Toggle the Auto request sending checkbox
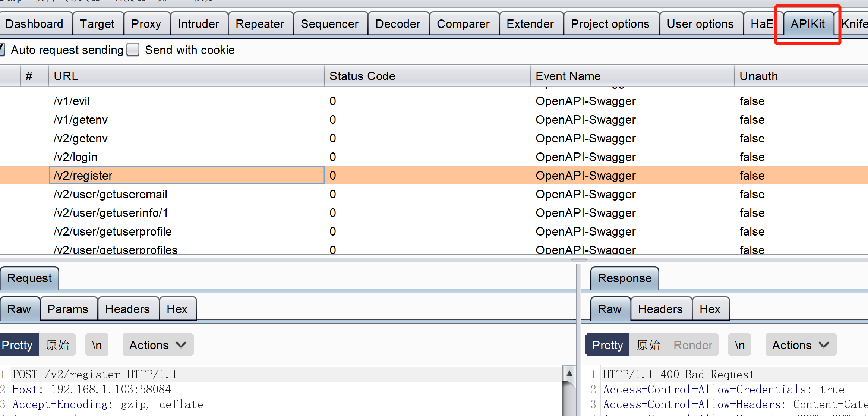Screen dimensions: 868x416 tap(2, 50)
